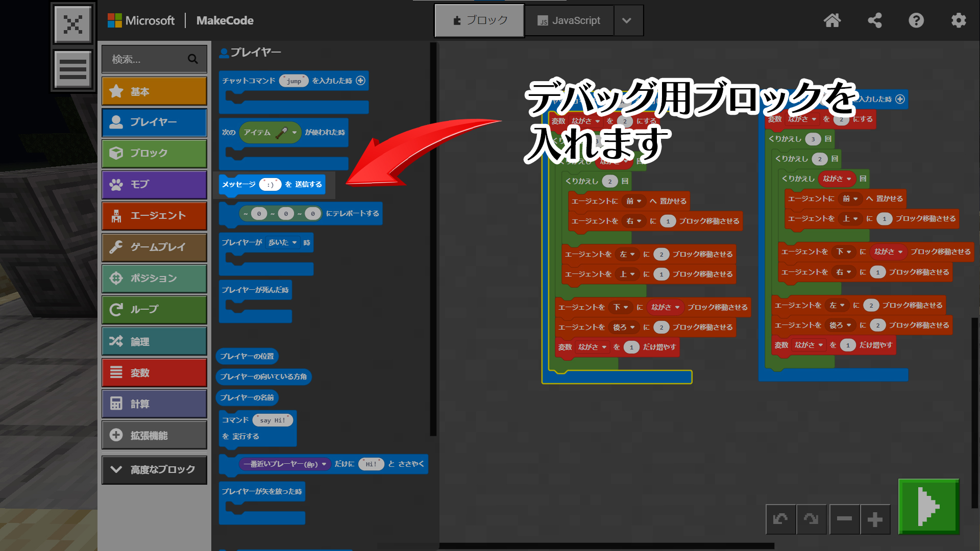Switch to ブロック editor view
The width and height of the screenshot is (980, 551).
(479, 20)
